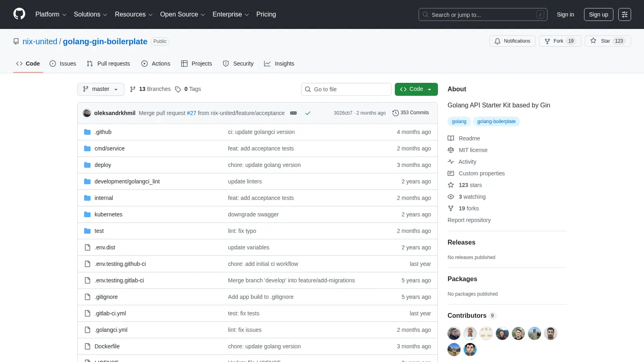Click the folder icon next to kubernetes
Viewport: 644px width, 362px height.
[x=87, y=214]
